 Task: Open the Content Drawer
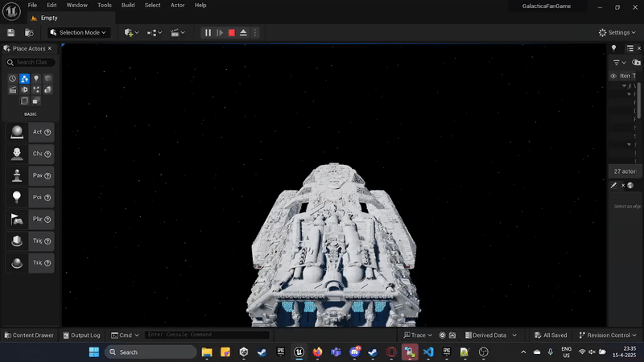[28, 335]
